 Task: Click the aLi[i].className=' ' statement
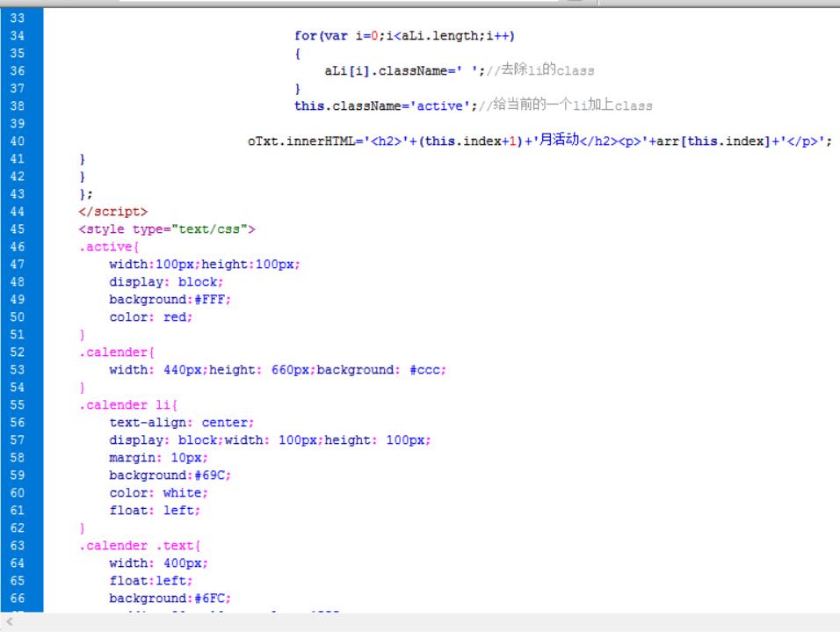[x=404, y=70]
